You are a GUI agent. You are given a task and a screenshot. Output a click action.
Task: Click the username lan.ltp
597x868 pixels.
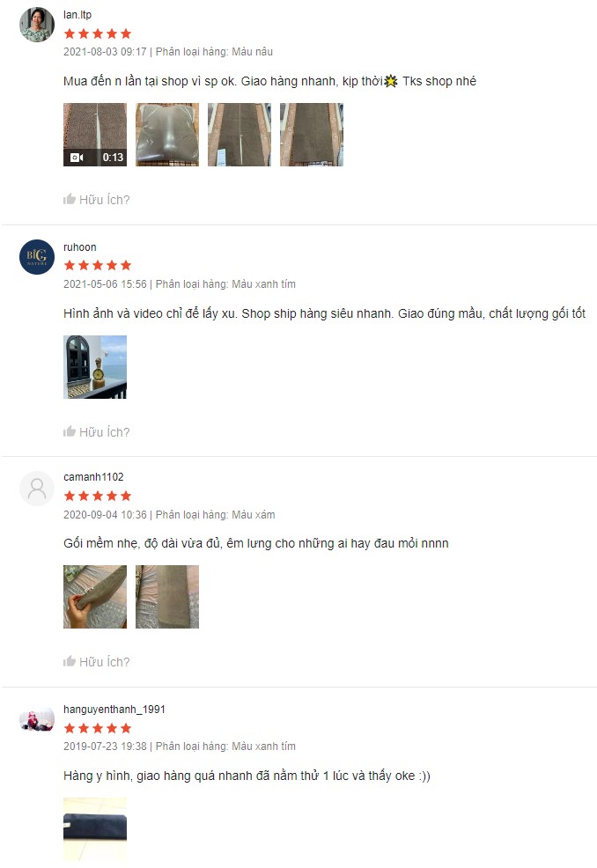coord(77,15)
